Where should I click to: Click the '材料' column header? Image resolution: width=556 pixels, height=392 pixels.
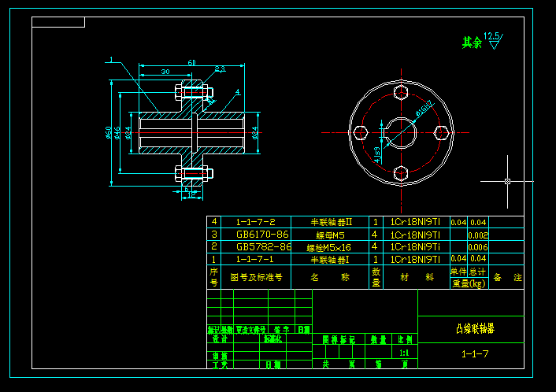pos(417,277)
